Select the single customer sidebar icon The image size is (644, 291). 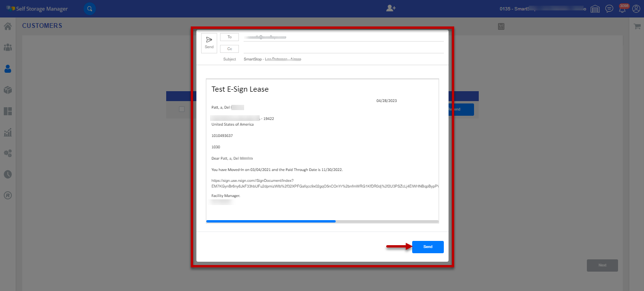click(8, 69)
